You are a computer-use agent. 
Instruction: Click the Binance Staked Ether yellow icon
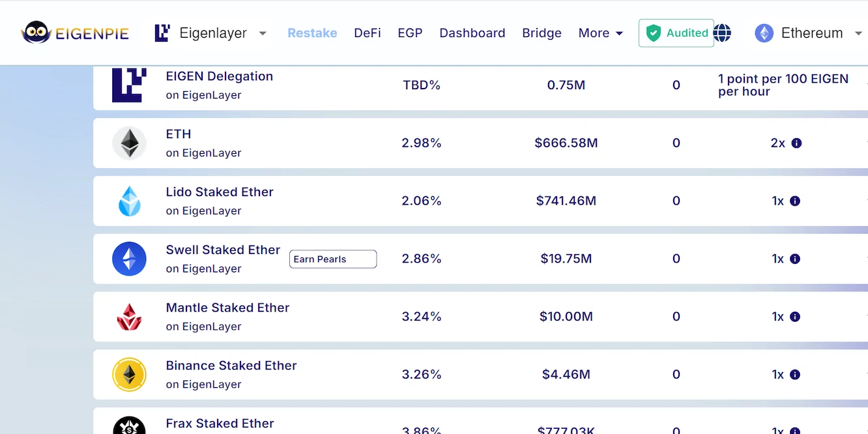tap(129, 375)
